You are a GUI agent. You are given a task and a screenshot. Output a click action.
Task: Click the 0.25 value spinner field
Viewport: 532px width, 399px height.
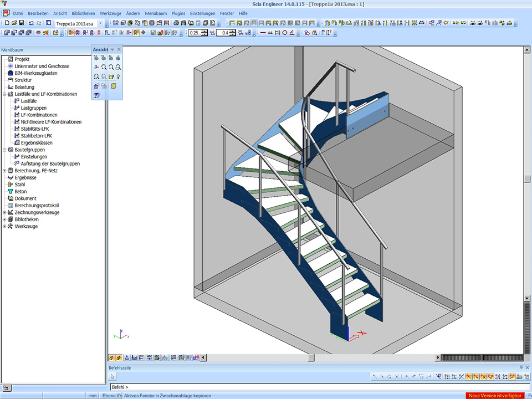(195, 33)
